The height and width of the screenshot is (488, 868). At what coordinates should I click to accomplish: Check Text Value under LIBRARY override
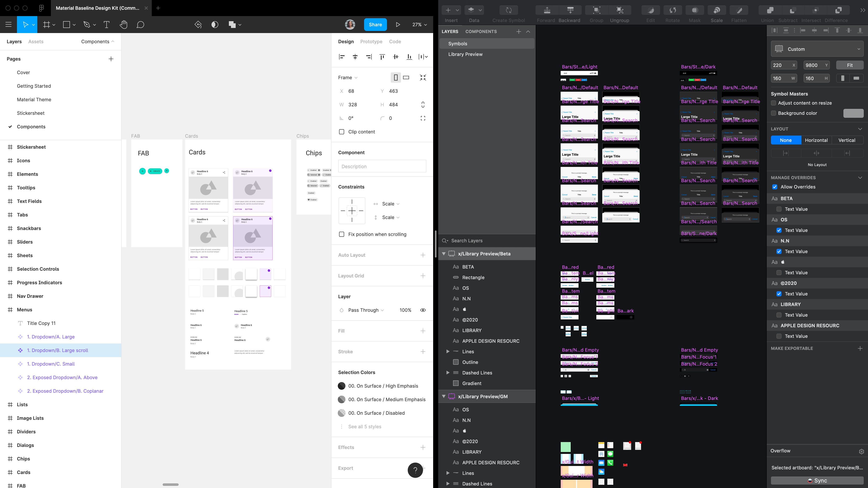[779, 315]
